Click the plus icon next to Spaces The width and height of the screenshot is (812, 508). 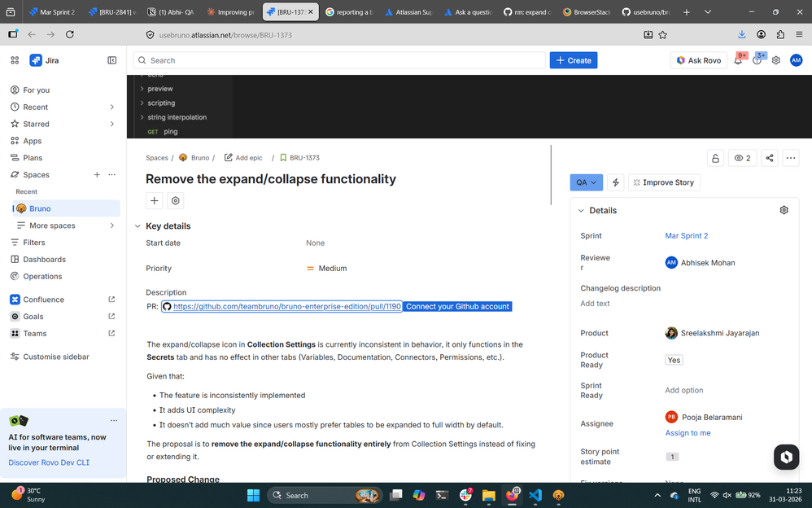[x=97, y=175]
